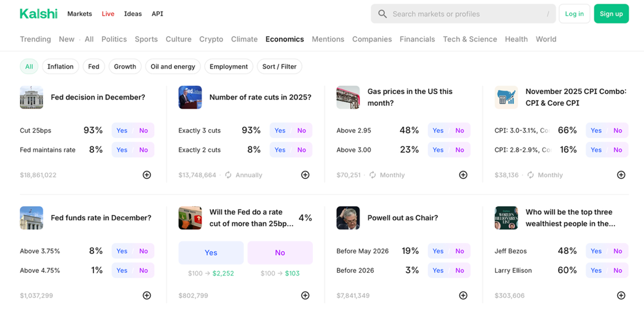Click the Kalshi logo
Screen dimensions: 644x309
click(38, 14)
